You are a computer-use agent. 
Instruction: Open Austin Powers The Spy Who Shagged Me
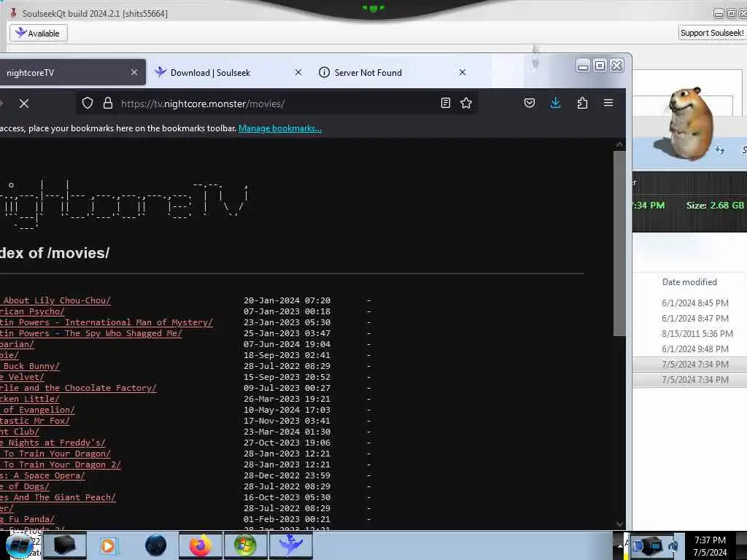click(90, 333)
